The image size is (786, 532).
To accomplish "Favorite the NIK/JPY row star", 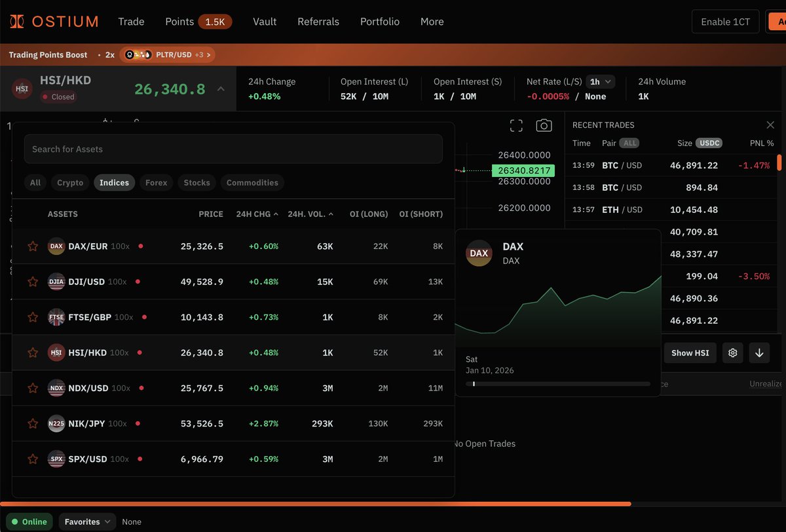I will click(x=32, y=423).
